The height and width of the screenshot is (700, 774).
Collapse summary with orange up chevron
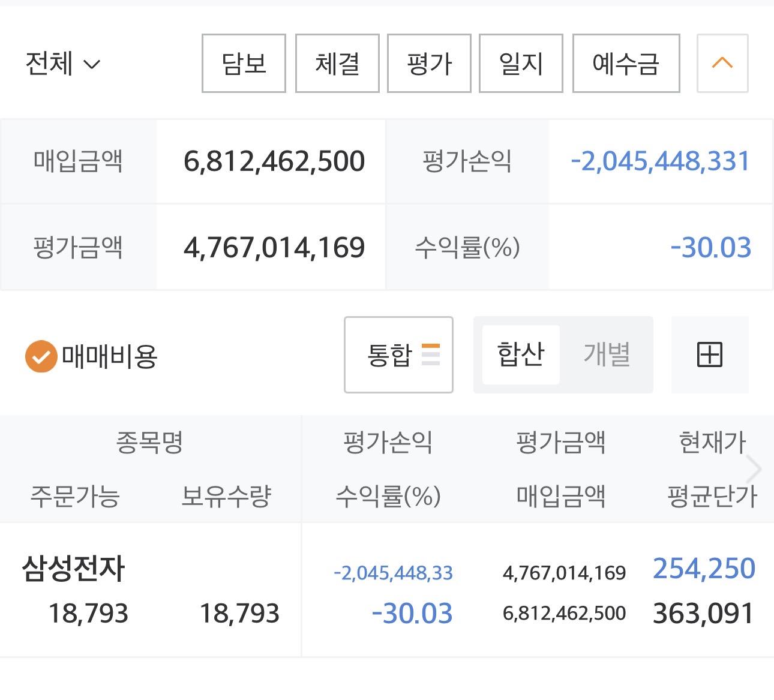pyautogui.click(x=722, y=64)
